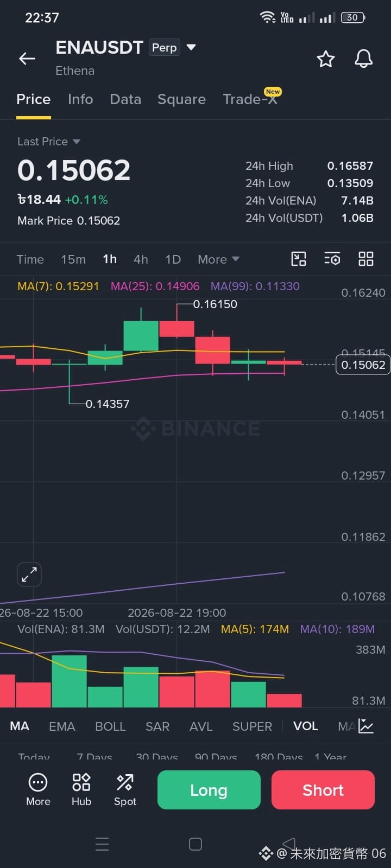
Task: Tap the 24h High value 0.16587
Action: click(350, 166)
